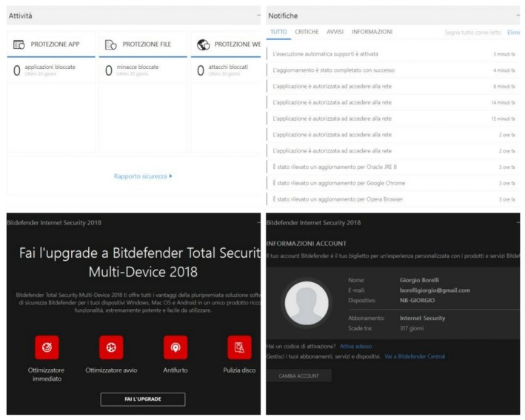Click the Giorgio Borelli account name
525x420 pixels.
419,280
